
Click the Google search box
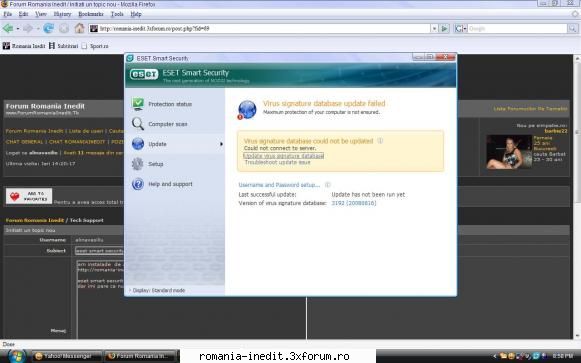(x=517, y=29)
